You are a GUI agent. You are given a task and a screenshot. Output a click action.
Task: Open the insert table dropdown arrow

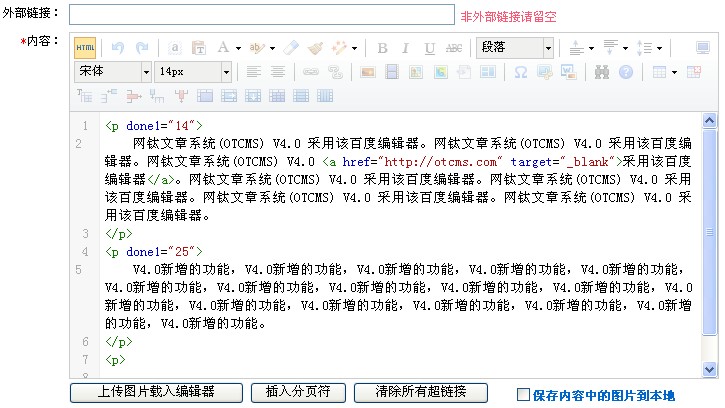(x=675, y=72)
